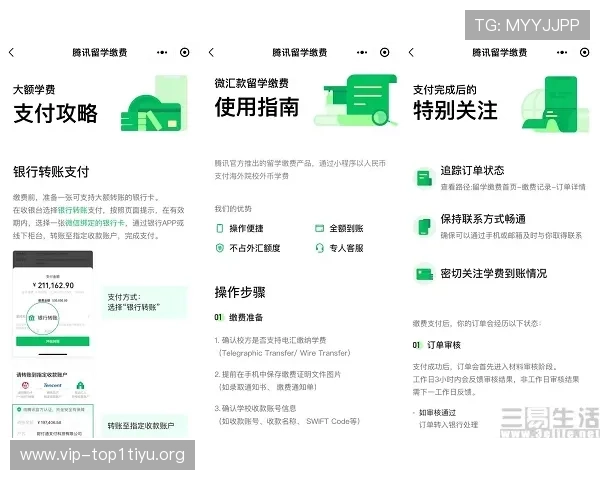Click the 我们的优势 label
Screen dimensions: 600x480
[233, 209]
